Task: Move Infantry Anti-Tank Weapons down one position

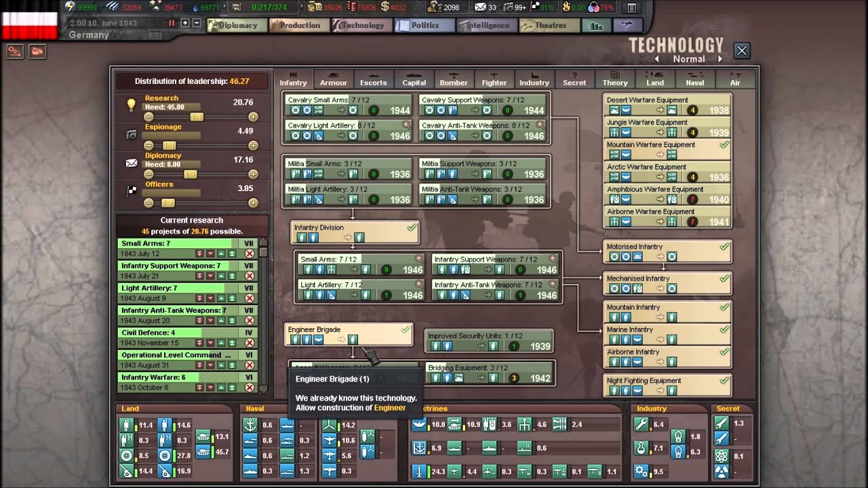Action: (x=210, y=321)
